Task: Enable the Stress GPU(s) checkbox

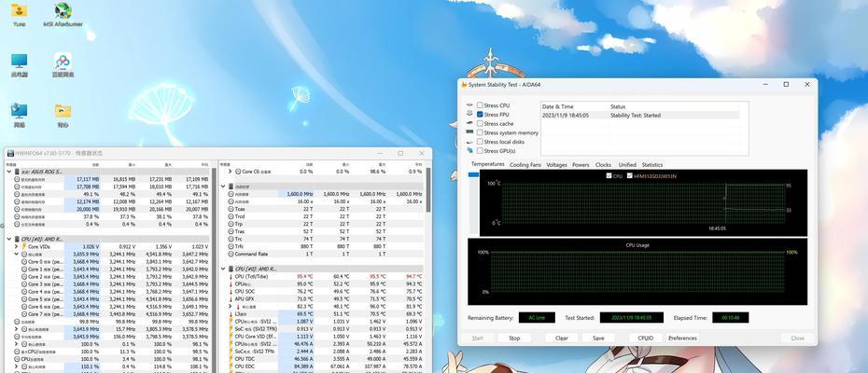Action: [x=480, y=150]
